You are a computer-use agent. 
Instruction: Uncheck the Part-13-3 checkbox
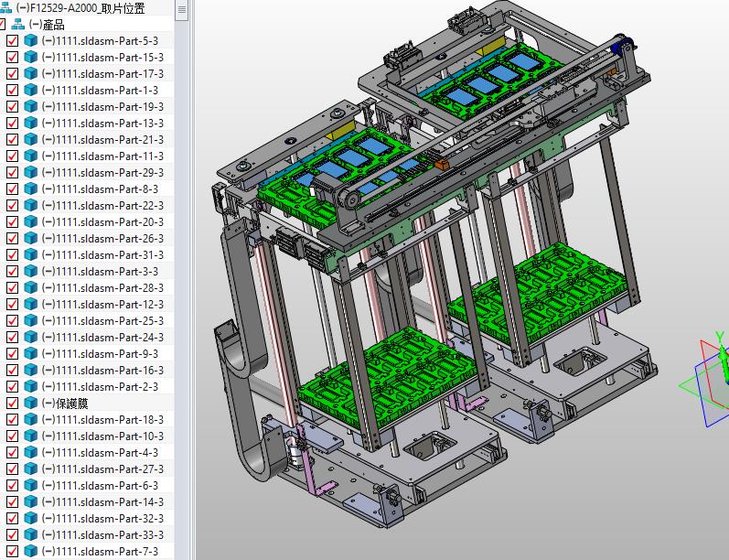pos(13,123)
